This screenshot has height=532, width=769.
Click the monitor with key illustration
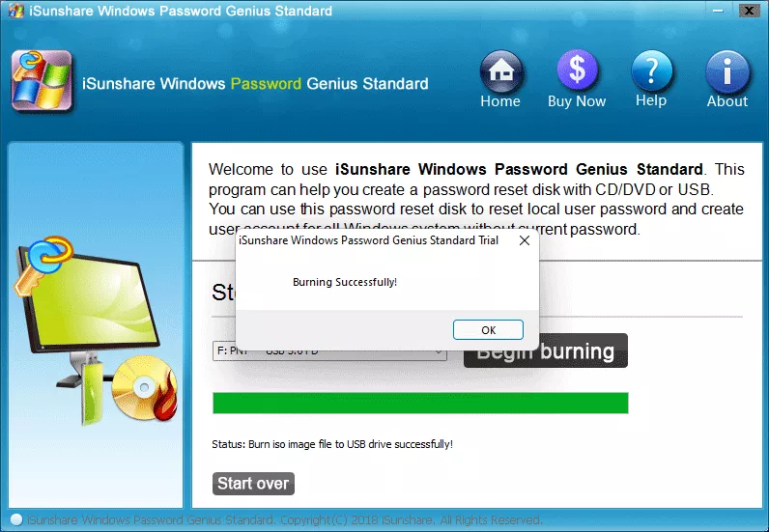pyautogui.click(x=86, y=317)
